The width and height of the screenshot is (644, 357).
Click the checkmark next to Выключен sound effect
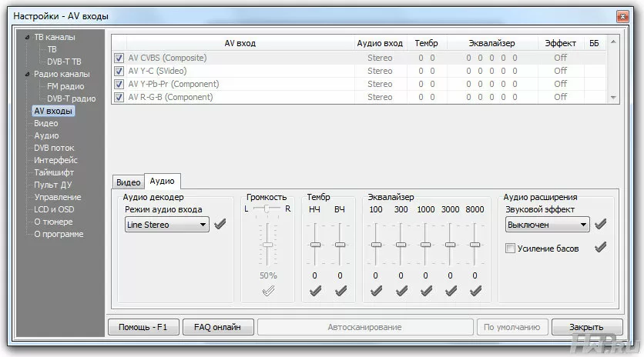pyautogui.click(x=600, y=224)
